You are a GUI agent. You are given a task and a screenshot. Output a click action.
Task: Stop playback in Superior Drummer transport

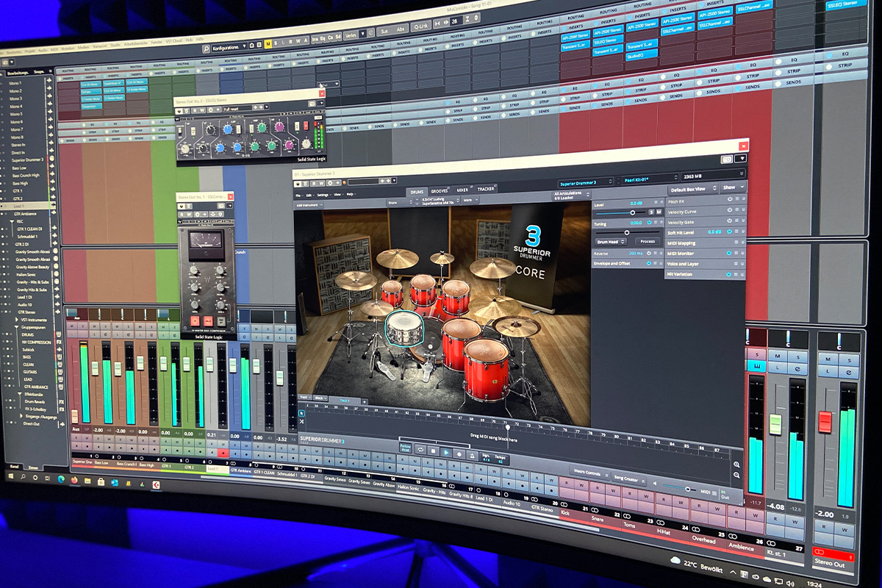tap(434, 451)
